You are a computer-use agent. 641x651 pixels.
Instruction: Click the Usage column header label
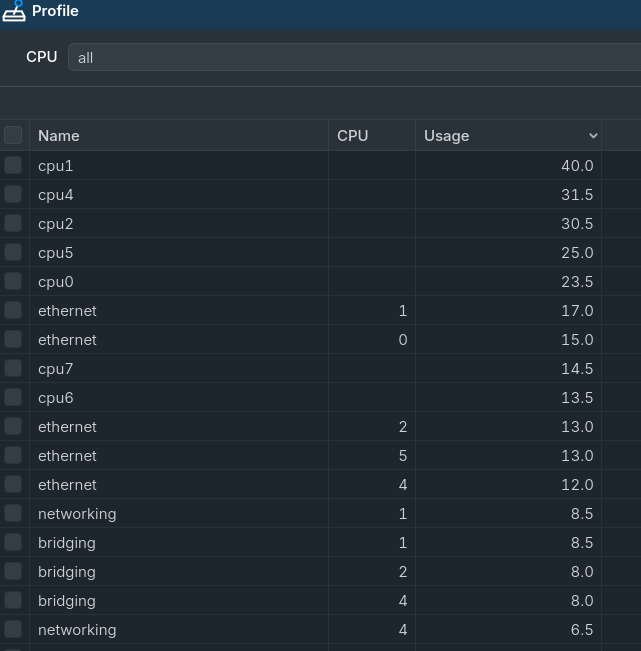[x=447, y=136]
